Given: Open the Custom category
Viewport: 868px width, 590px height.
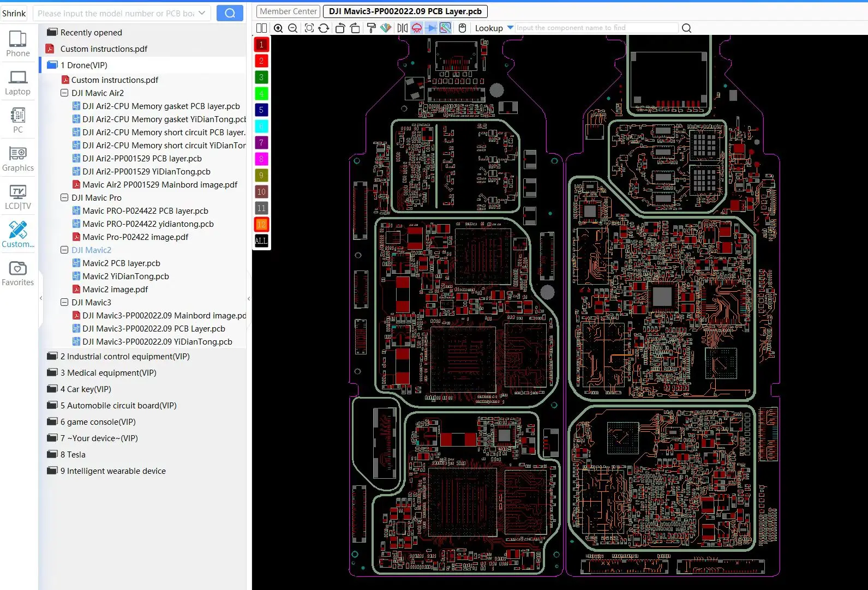Looking at the screenshot, I should tap(18, 235).
